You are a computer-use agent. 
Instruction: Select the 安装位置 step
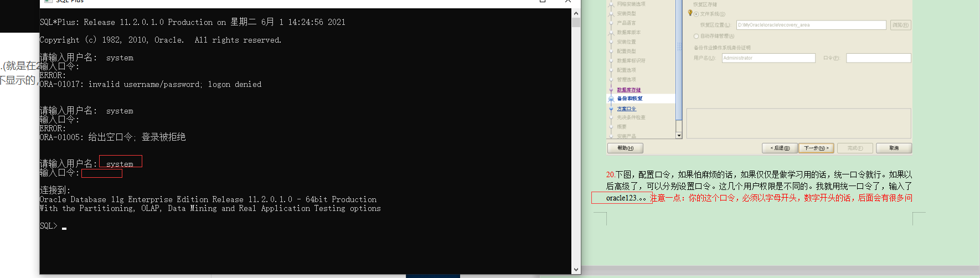626,42
